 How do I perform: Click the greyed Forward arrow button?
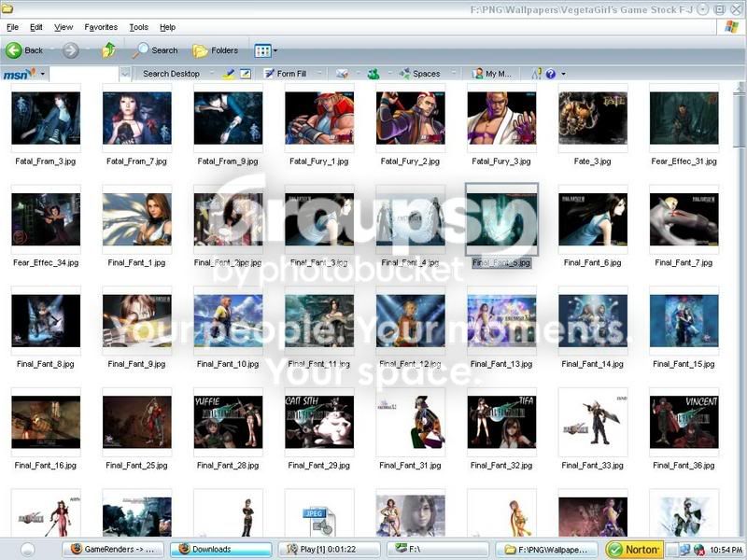coord(71,50)
